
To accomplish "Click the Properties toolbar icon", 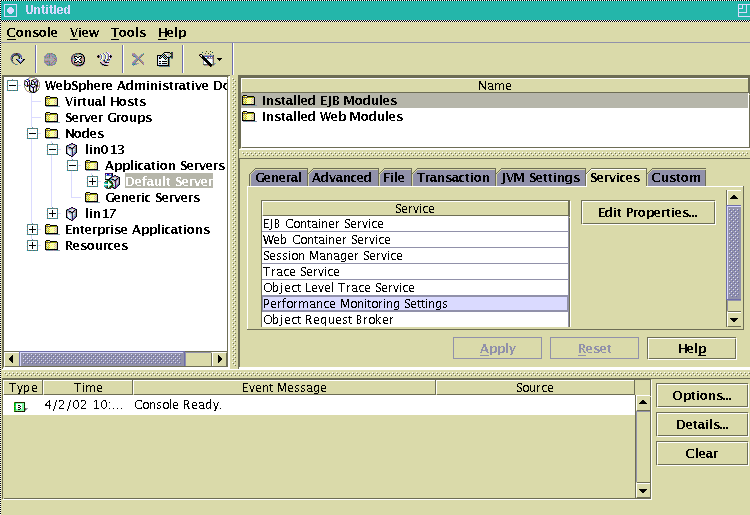I will click(x=165, y=59).
